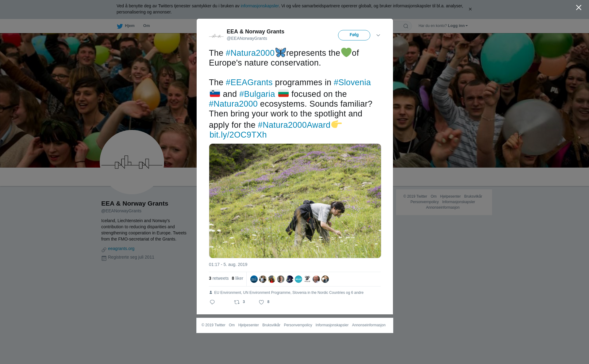Click the search magnifier icon

(x=406, y=26)
